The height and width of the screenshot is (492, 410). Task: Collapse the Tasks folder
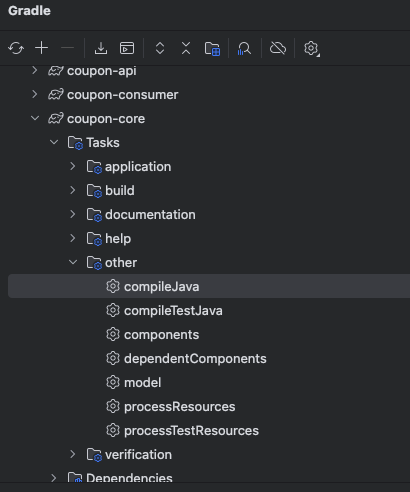coord(54,142)
